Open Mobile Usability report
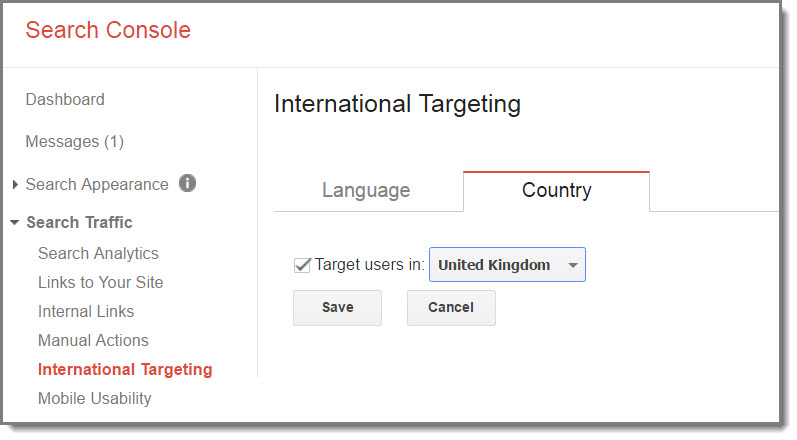 95,398
